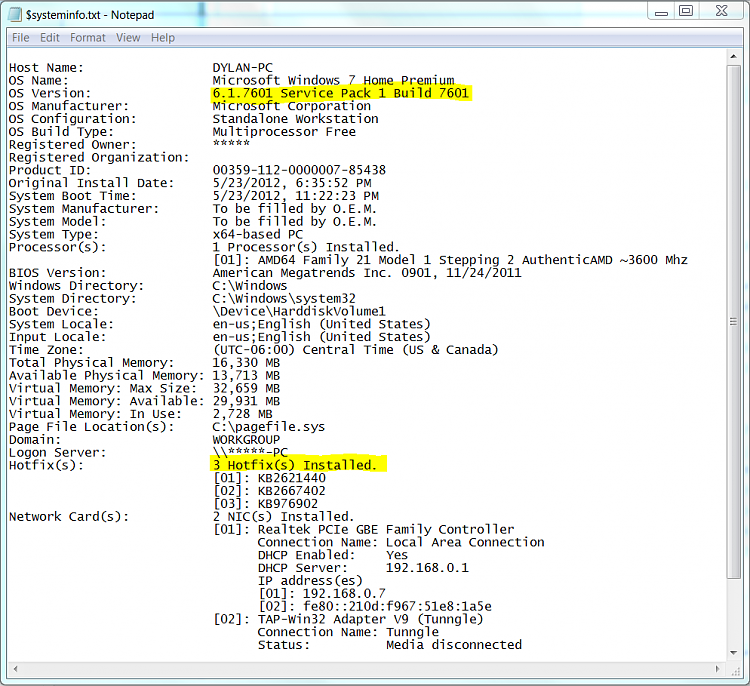Click 'C:\pagefile.sys' text
This screenshot has width=750, height=686.
coord(269,427)
